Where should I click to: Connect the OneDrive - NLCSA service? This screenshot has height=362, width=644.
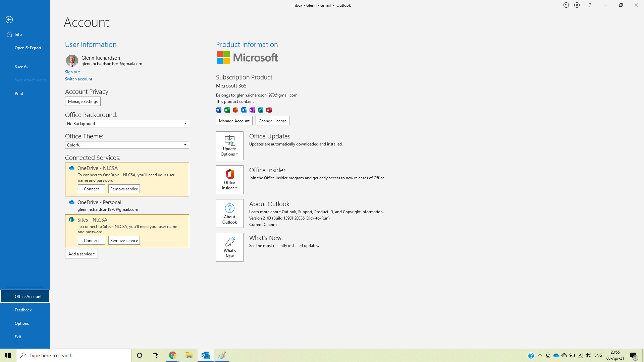pos(92,189)
